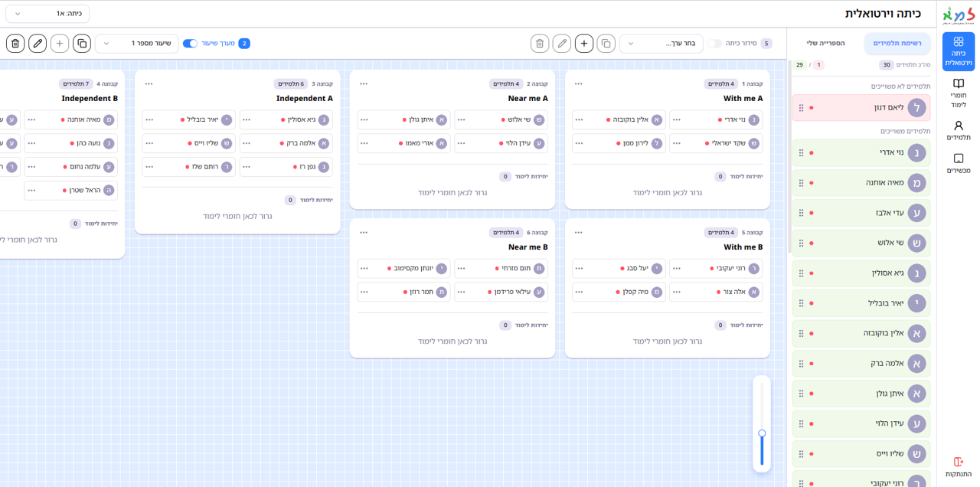Click the drag handle next to ליאם דנון

point(802,108)
